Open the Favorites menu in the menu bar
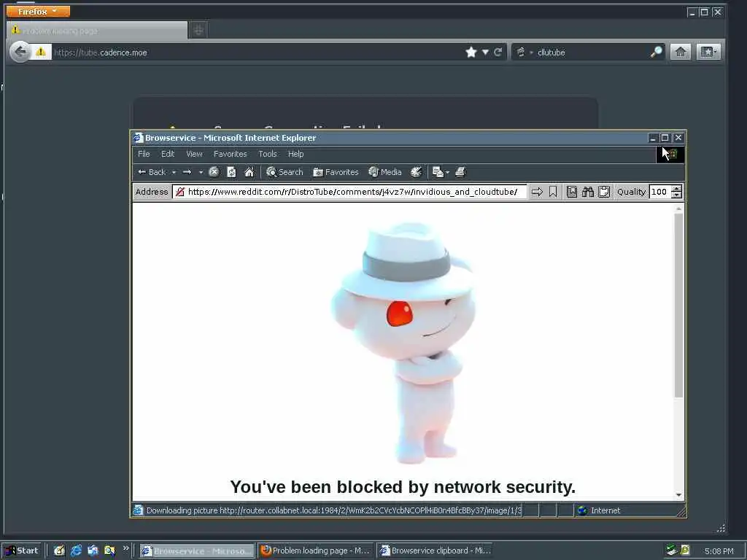Viewport: 747px width, 560px height. tap(230, 154)
